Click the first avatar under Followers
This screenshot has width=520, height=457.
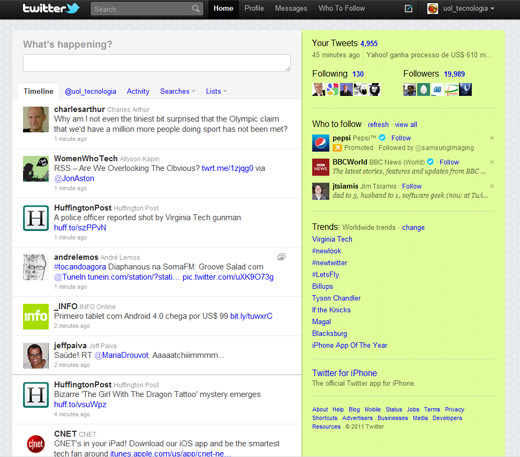tap(409, 89)
